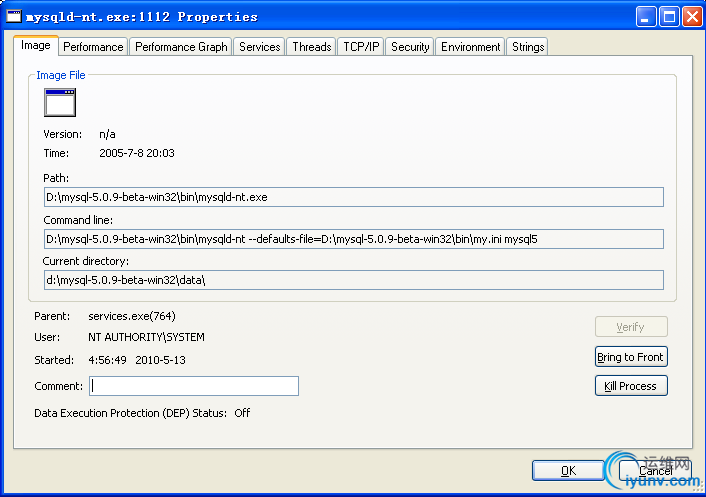Click the started time 4:56:49 text
Image resolution: width=706 pixels, height=497 pixels.
click(x=107, y=360)
